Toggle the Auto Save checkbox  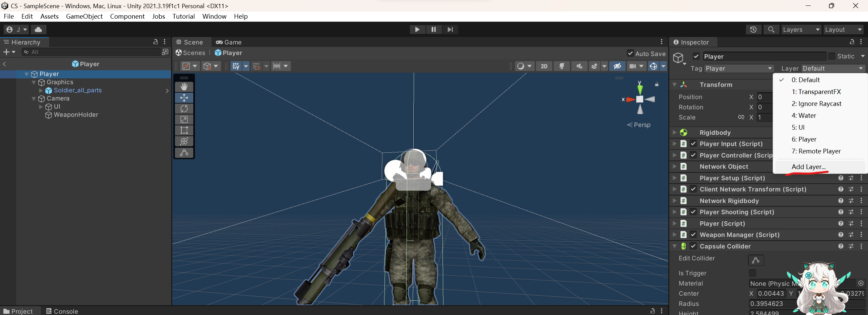(630, 53)
